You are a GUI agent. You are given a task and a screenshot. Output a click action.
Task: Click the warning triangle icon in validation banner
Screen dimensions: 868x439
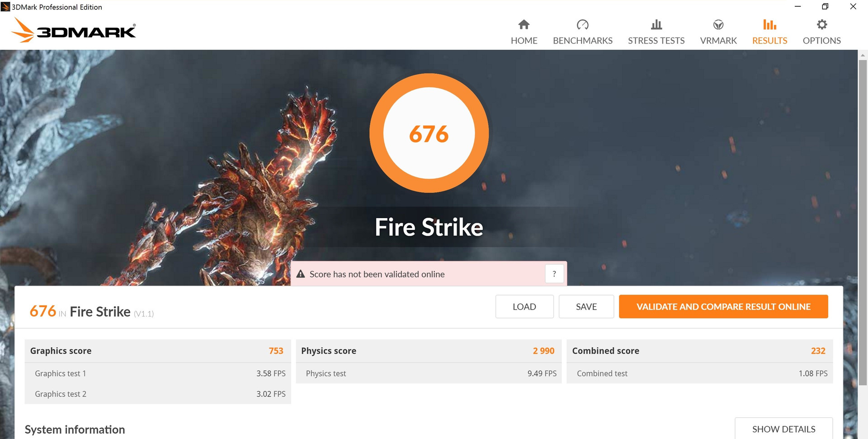(301, 274)
